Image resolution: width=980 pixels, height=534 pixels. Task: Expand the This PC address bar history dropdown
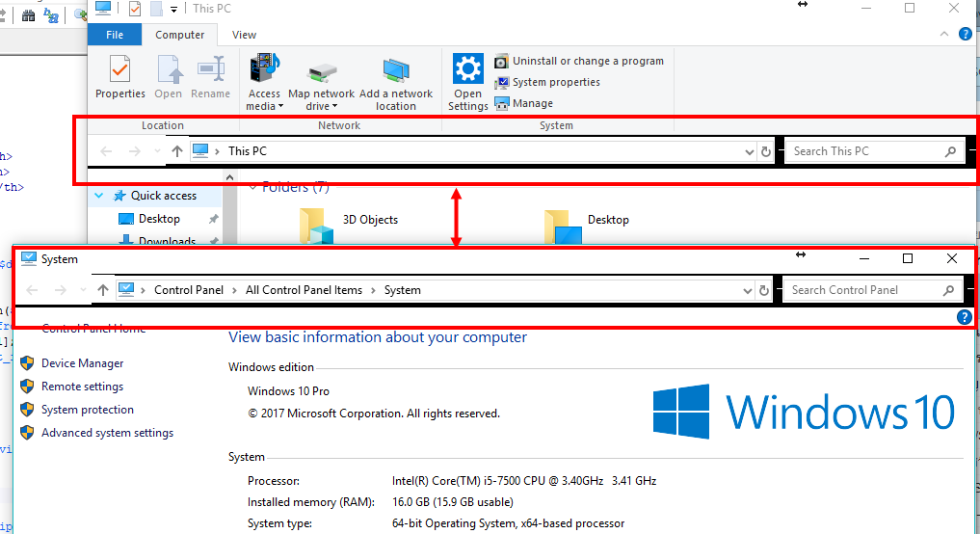coord(749,152)
